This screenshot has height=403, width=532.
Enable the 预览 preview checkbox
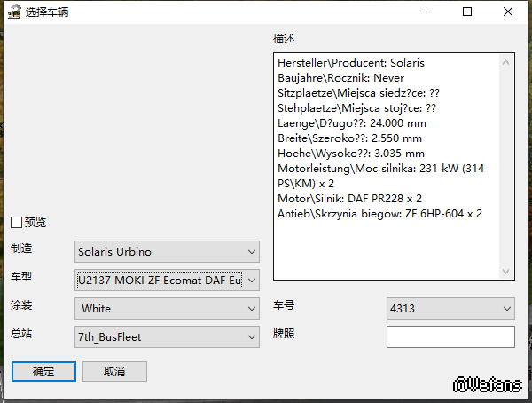tap(17, 222)
